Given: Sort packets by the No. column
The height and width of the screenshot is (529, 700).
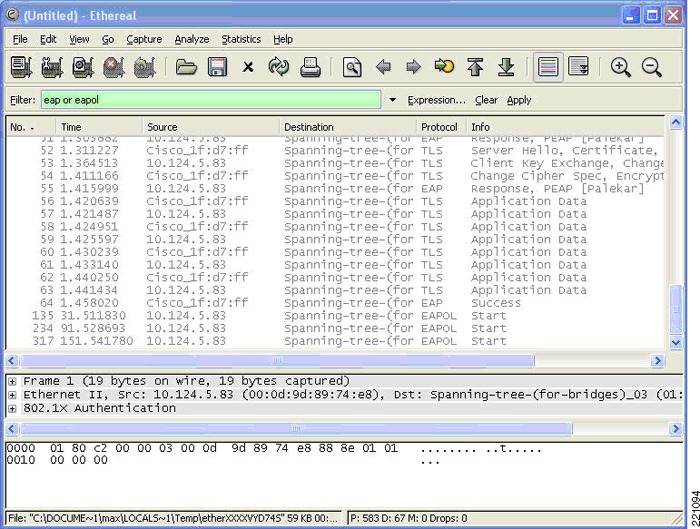Looking at the screenshot, I should click(31, 127).
